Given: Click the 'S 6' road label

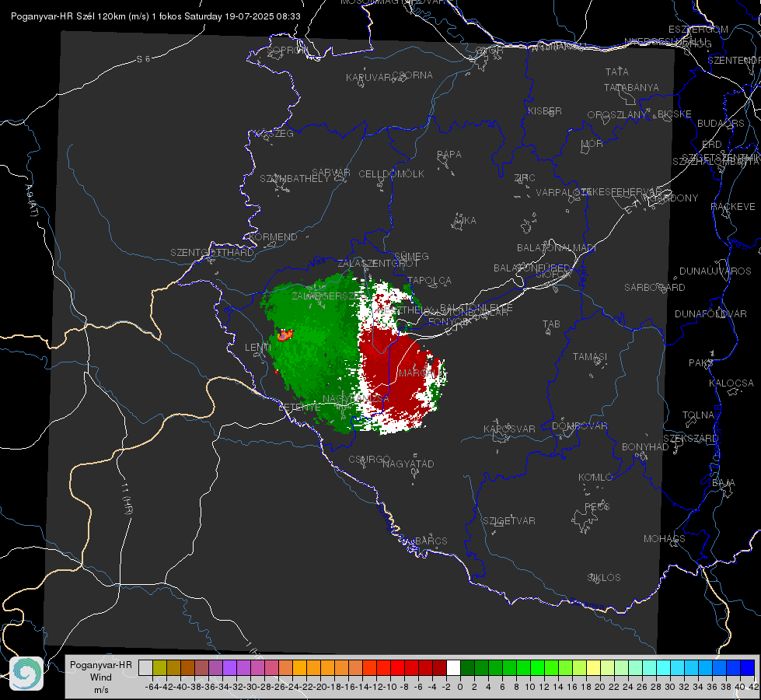Looking at the screenshot, I should pyautogui.click(x=143, y=59).
